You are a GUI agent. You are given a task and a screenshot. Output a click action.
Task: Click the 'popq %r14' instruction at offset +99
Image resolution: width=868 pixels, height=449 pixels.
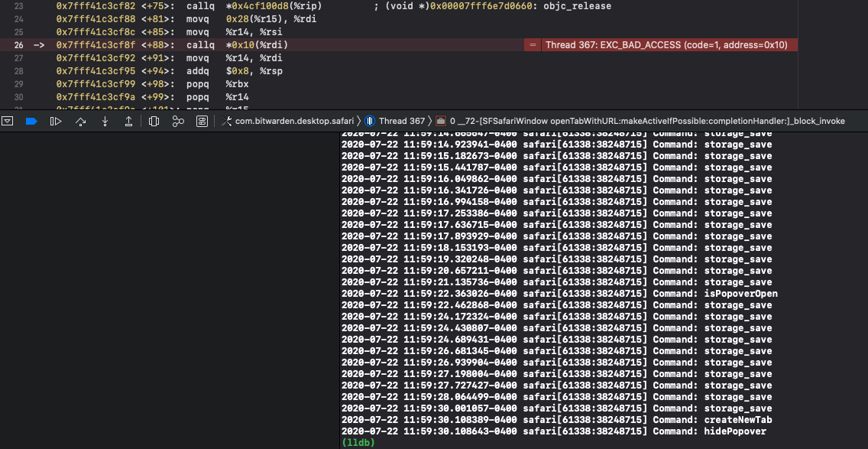[216, 96]
